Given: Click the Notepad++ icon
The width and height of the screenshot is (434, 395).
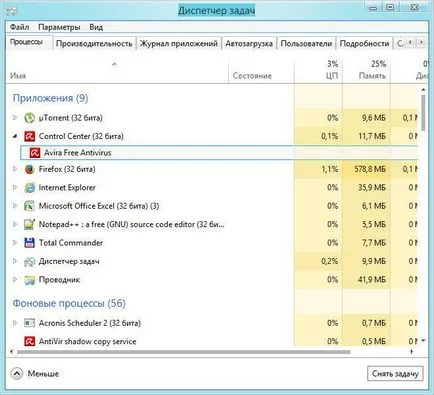Looking at the screenshot, I should click(x=30, y=224).
